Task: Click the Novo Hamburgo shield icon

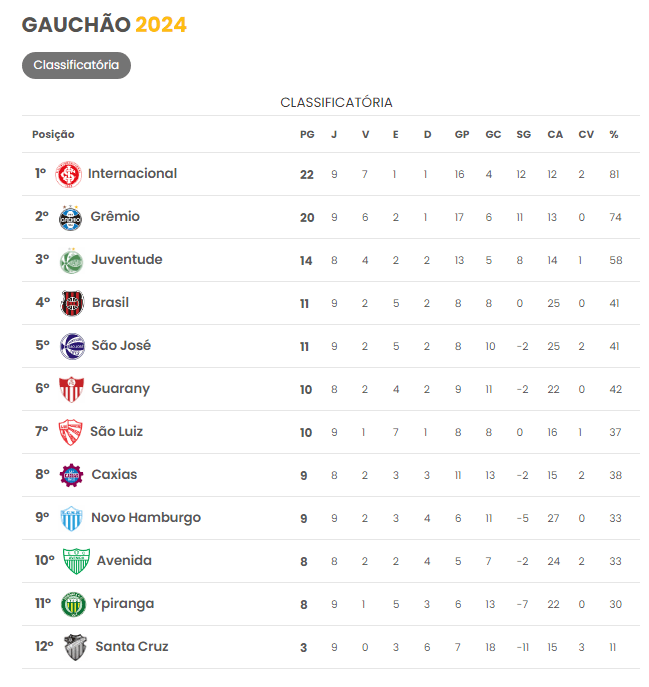Action: point(71,518)
